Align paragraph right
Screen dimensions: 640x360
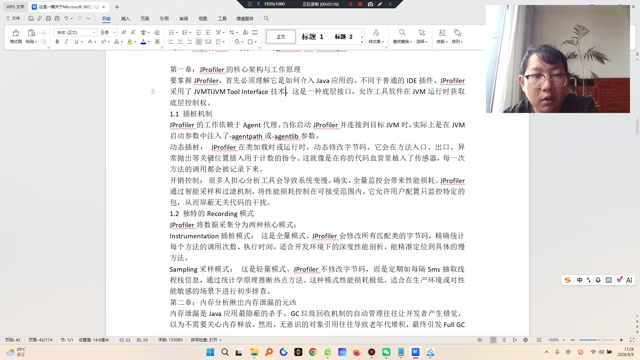click(189, 42)
